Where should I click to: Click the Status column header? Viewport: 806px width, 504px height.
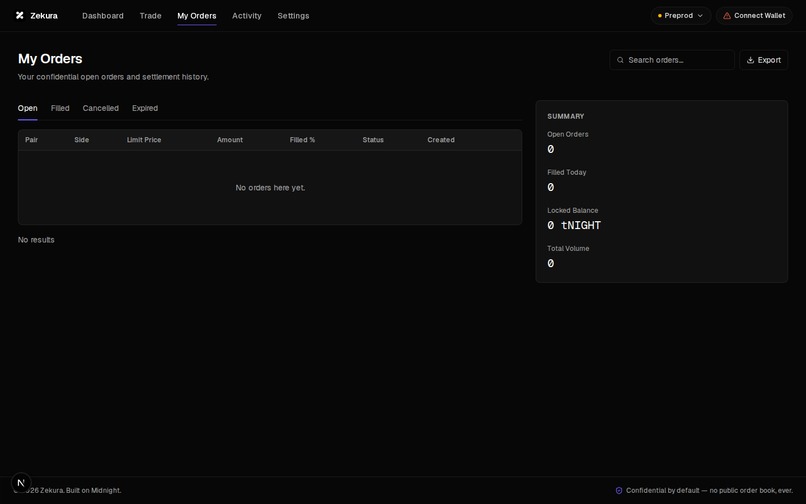(x=373, y=140)
